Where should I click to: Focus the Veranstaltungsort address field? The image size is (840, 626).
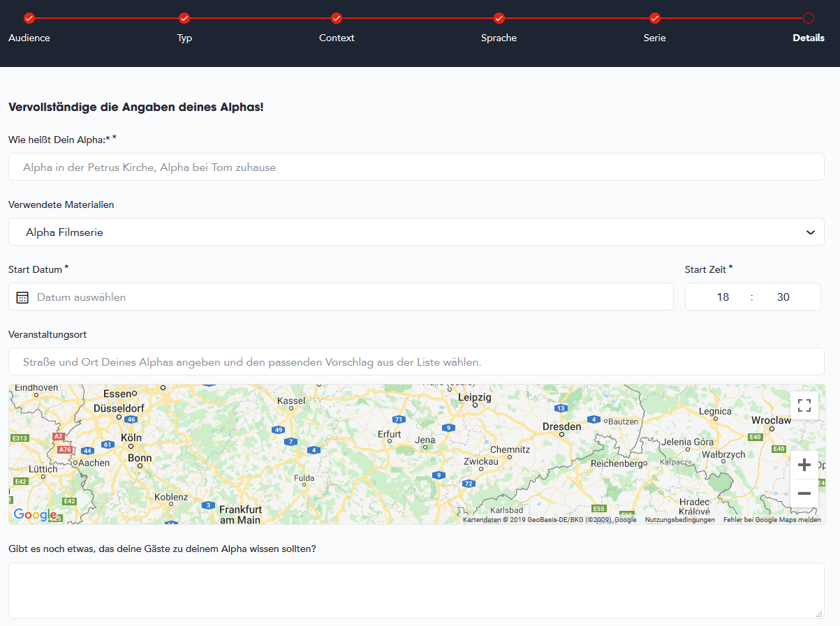(416, 362)
